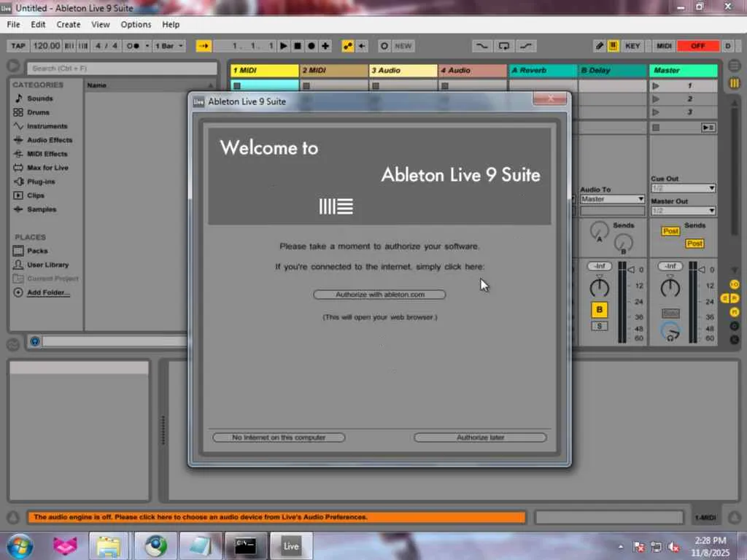Click Add Folder link in browser
This screenshot has width=747, height=560.
(48, 292)
